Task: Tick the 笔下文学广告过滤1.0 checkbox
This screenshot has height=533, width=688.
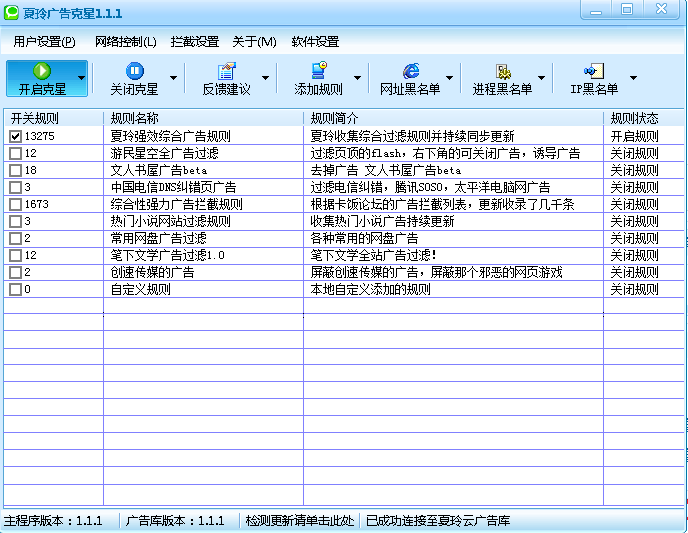Action: (15, 256)
